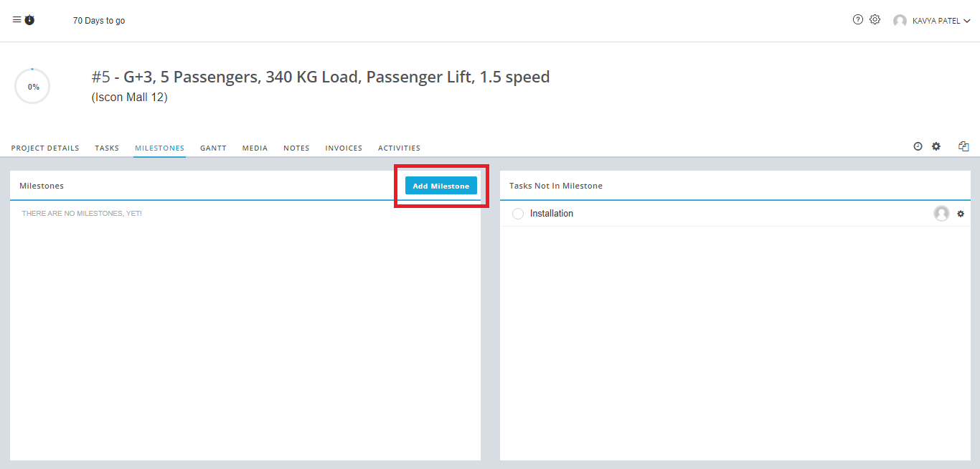Click the 'Milestones' panel header
980x469 pixels.
click(42, 186)
